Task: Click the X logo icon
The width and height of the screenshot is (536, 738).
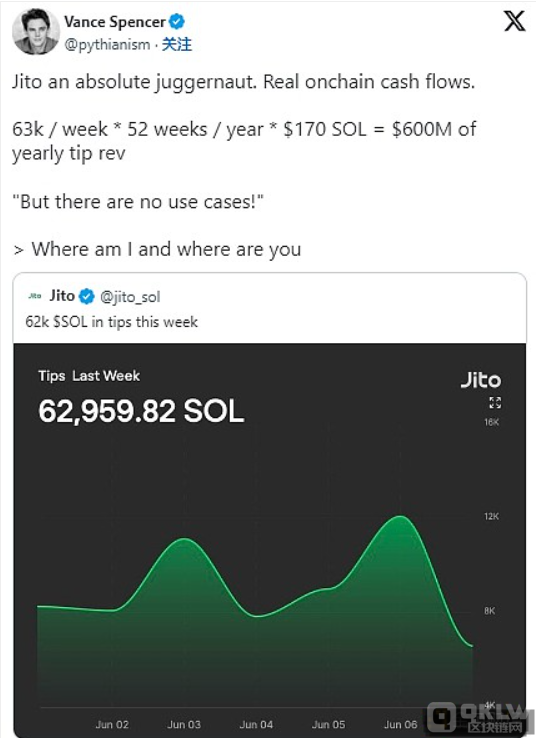Action: [x=514, y=22]
